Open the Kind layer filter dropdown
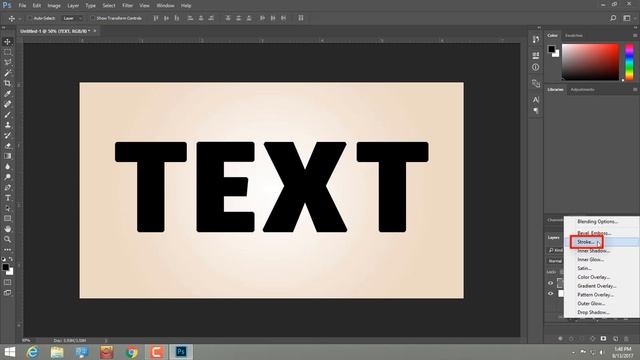The width and height of the screenshot is (640, 360). (x=556, y=250)
